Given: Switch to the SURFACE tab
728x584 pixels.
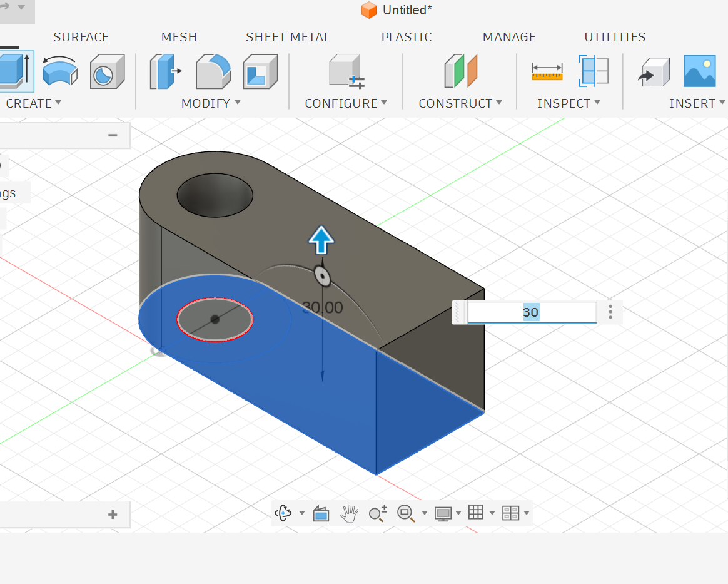Looking at the screenshot, I should coord(81,37).
